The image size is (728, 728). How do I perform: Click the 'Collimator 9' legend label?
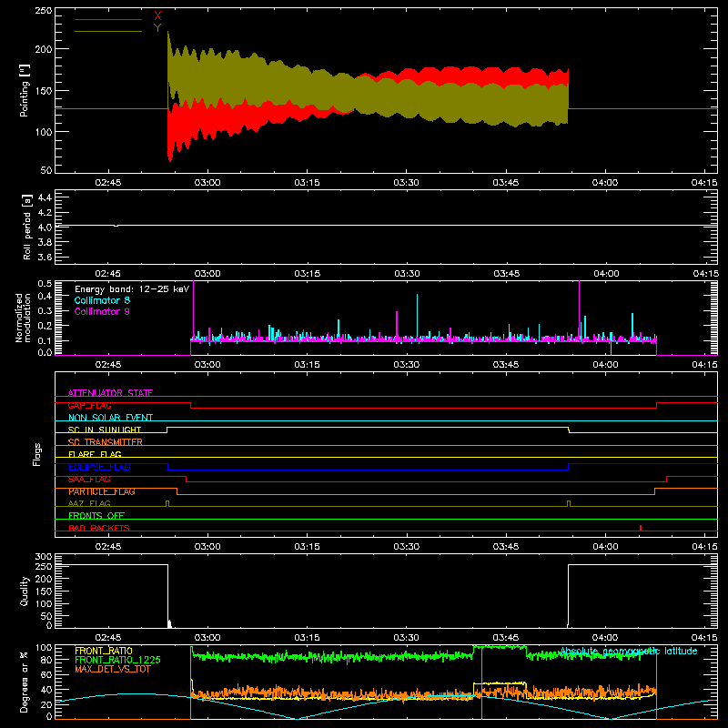point(102,311)
